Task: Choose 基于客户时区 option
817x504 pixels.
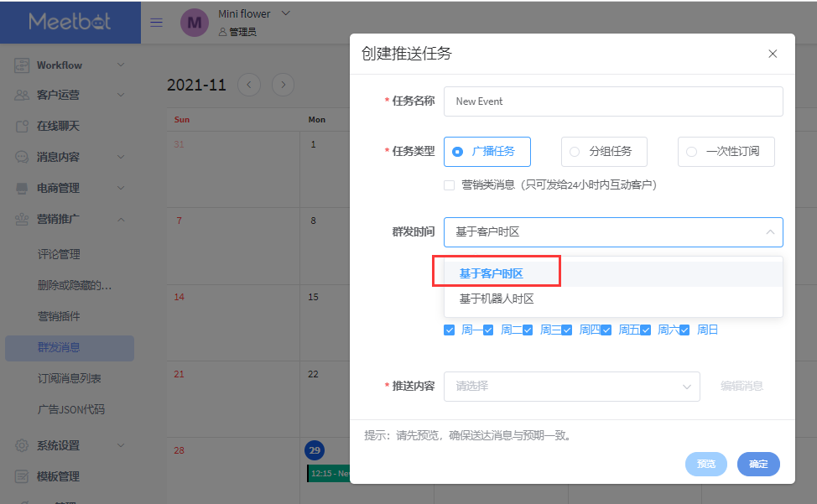Action: 613,274
